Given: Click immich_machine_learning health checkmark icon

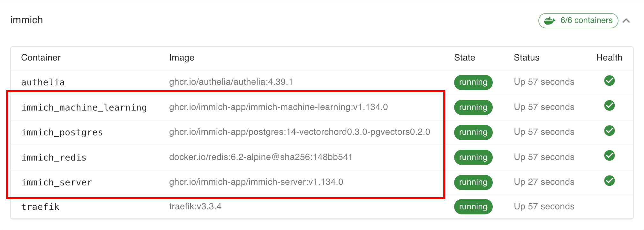Looking at the screenshot, I should 609,105.
